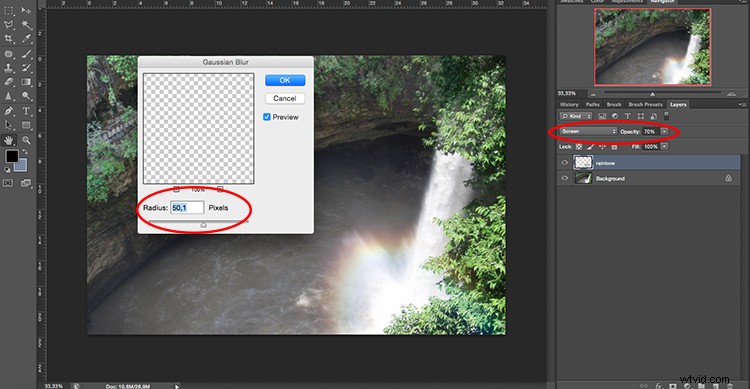Select the Lasso tool
750x389 pixels.
[x=9, y=24]
